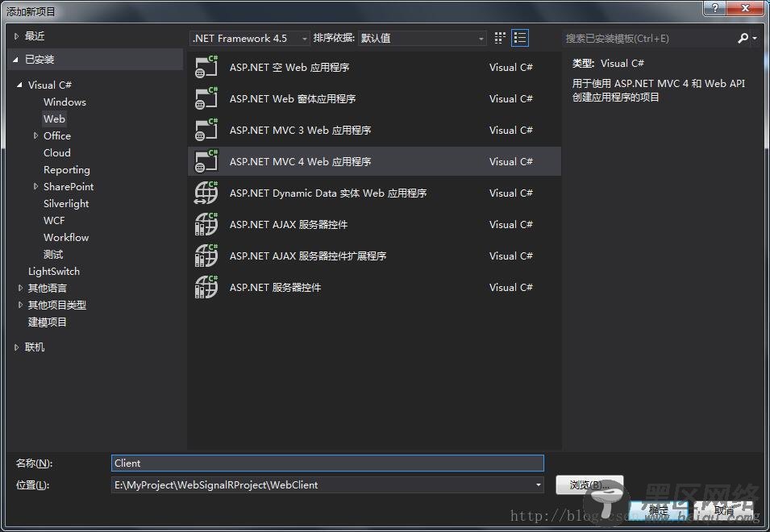Click the 浏览(B)... browse button

589,485
